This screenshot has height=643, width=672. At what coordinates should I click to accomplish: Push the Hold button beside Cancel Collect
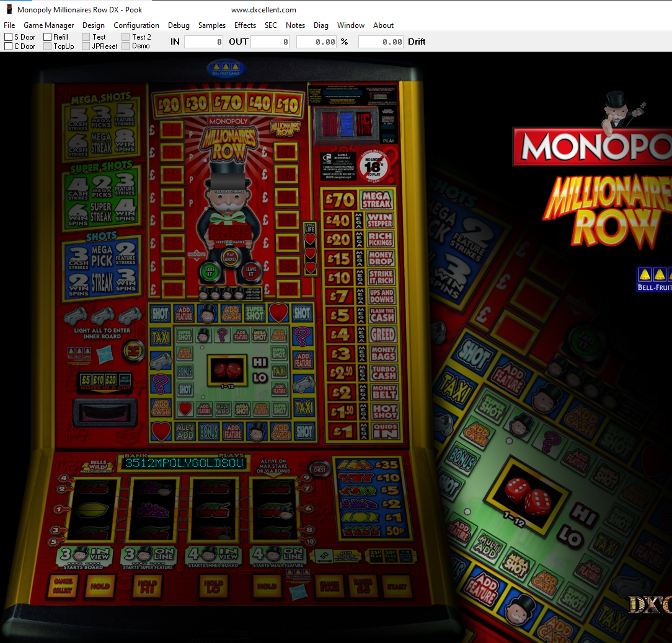point(100,586)
